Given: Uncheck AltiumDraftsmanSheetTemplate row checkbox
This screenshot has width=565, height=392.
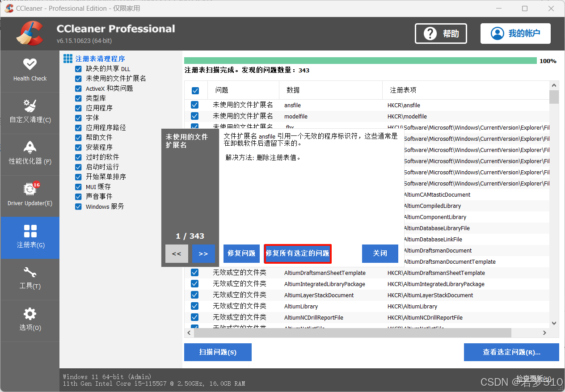Looking at the screenshot, I should 194,273.
